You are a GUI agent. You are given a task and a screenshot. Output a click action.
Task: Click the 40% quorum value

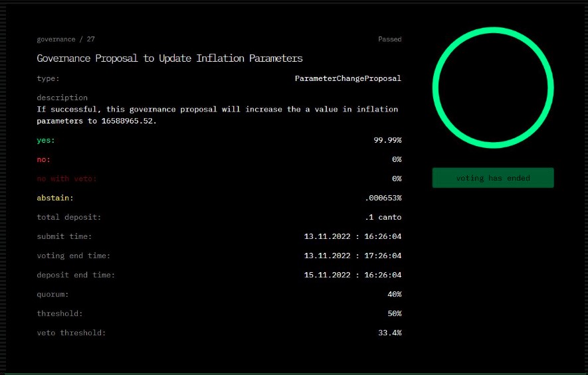tap(394, 294)
